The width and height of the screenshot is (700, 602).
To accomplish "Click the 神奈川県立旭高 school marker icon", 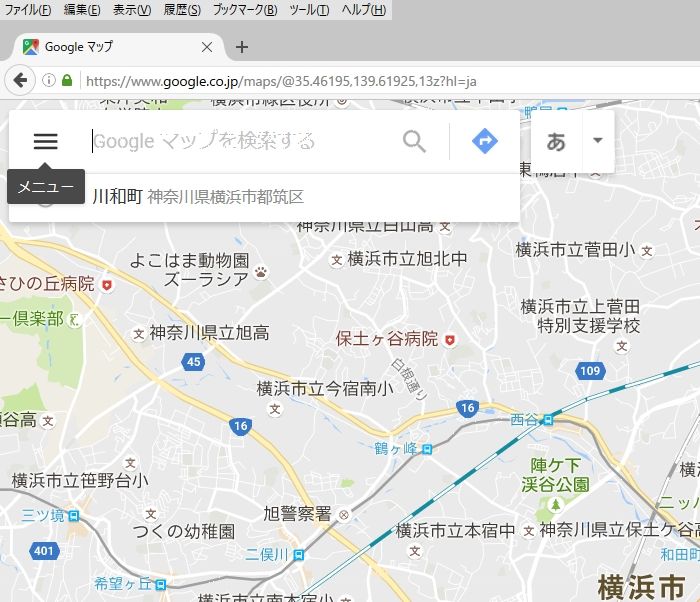I will tap(139, 334).
